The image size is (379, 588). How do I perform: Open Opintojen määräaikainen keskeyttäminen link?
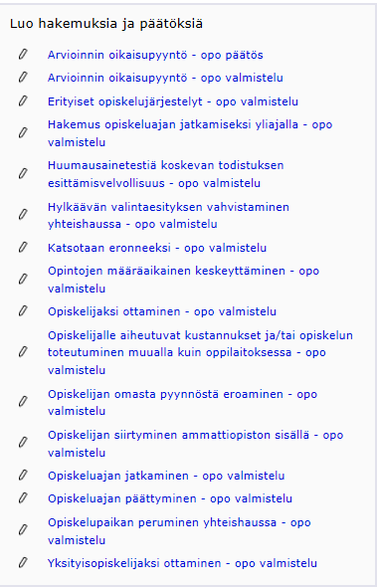pyautogui.click(x=183, y=280)
